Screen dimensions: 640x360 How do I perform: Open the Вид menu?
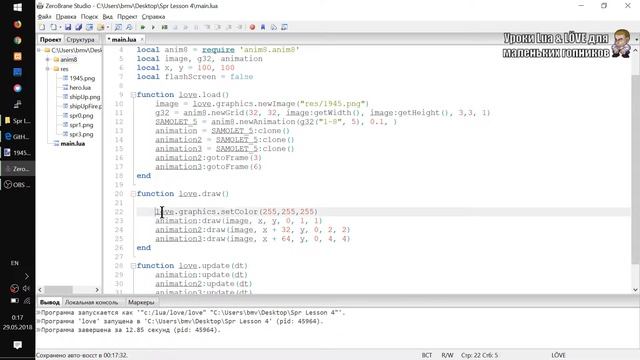click(107, 17)
